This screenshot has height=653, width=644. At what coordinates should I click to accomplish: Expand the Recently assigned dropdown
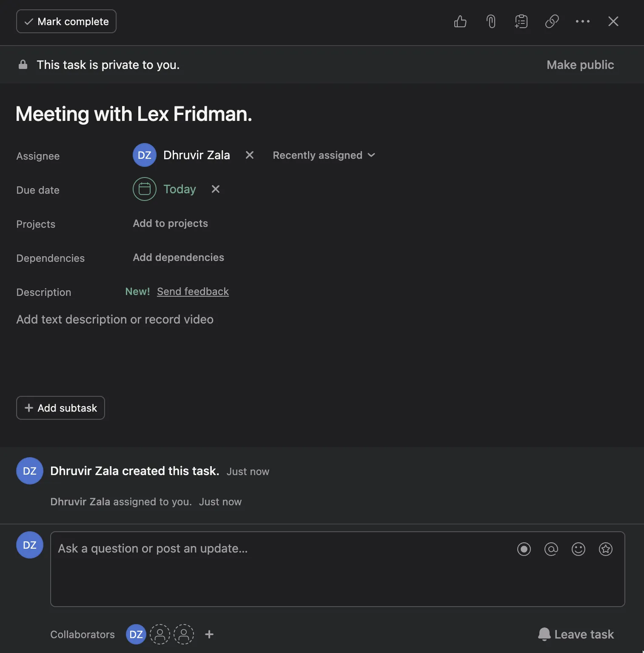(324, 155)
